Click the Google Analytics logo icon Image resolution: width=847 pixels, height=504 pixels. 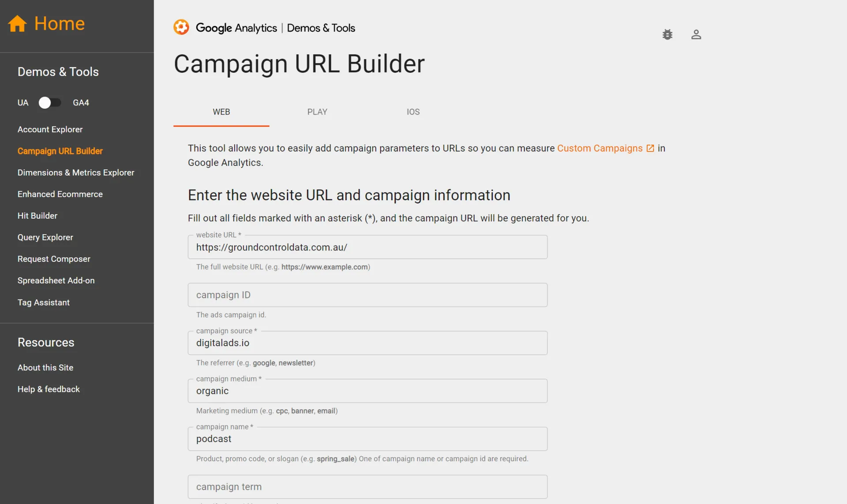(x=181, y=27)
